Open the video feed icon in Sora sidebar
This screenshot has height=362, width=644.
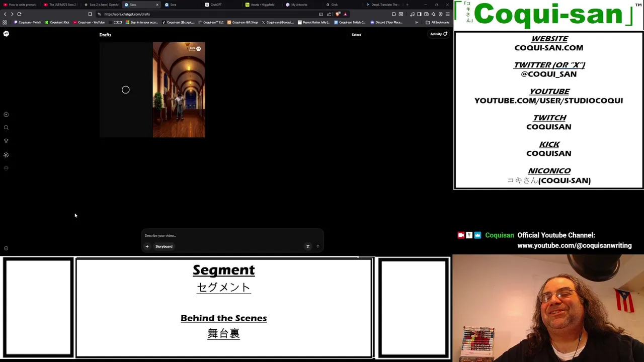point(6,115)
